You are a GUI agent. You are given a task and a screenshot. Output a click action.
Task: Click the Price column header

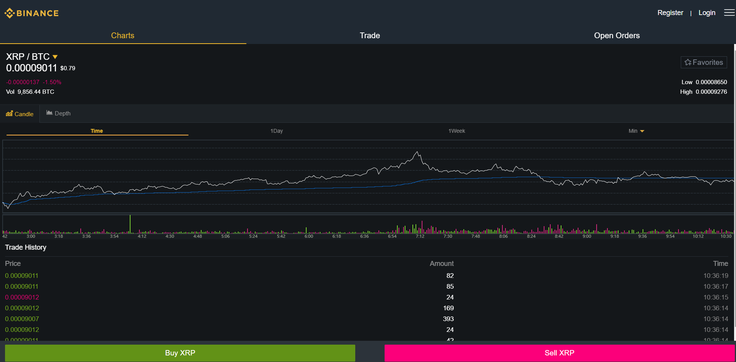tap(13, 263)
